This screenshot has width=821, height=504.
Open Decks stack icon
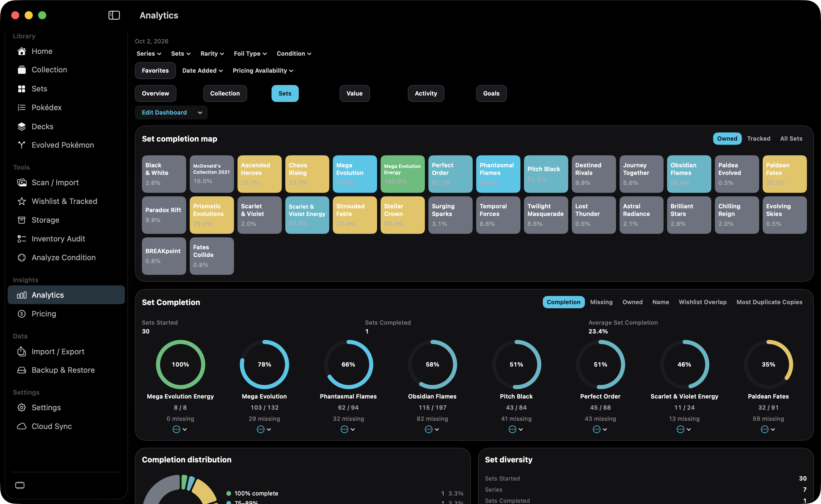click(22, 126)
